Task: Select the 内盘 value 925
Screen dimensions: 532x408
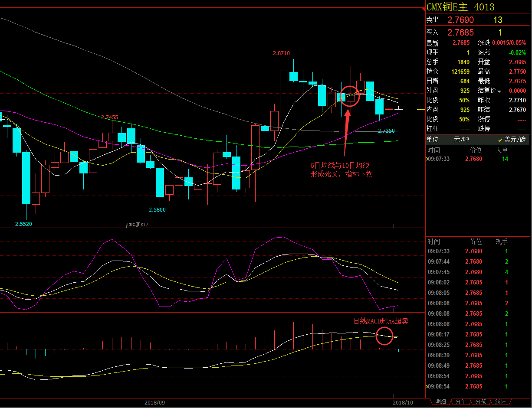Action: point(465,110)
